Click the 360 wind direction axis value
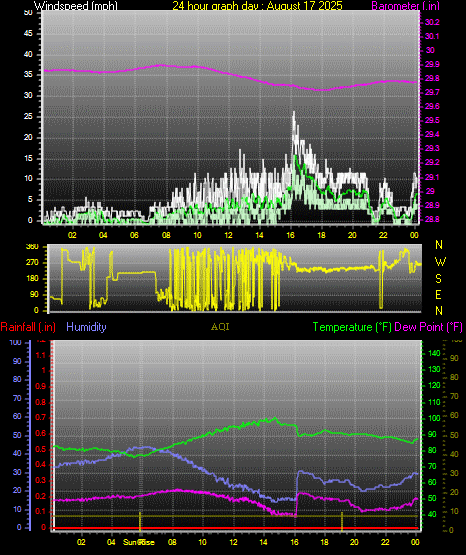Screen dimensions: 466x555 32,247
